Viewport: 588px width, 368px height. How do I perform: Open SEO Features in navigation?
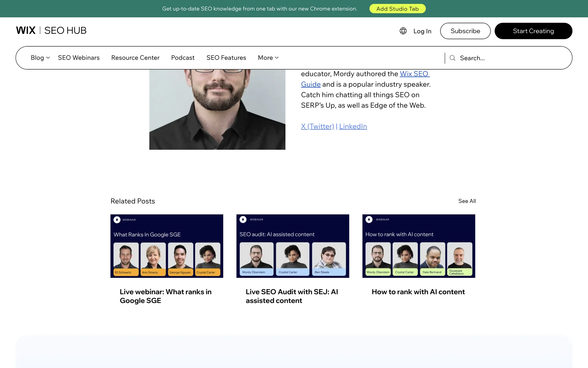[x=226, y=58]
